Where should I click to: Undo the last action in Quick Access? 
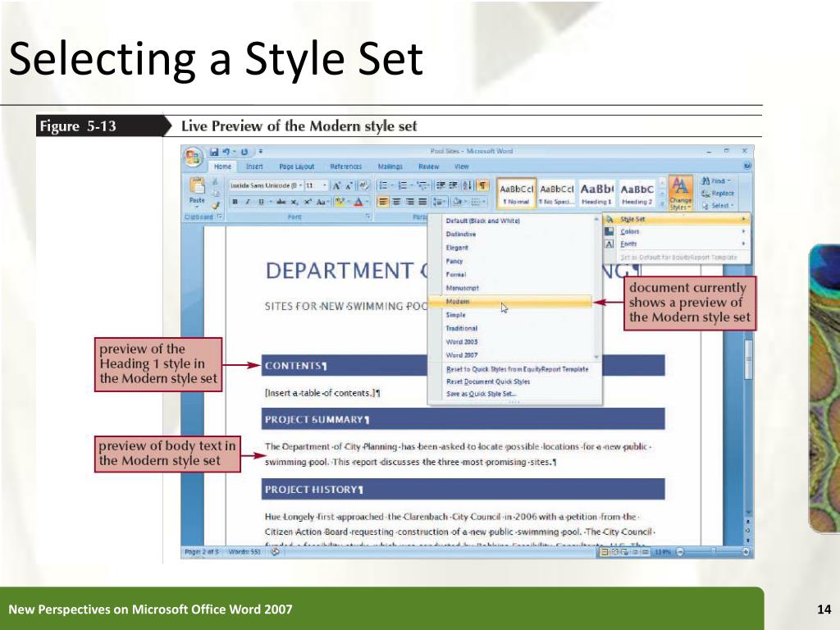pyautogui.click(x=226, y=152)
